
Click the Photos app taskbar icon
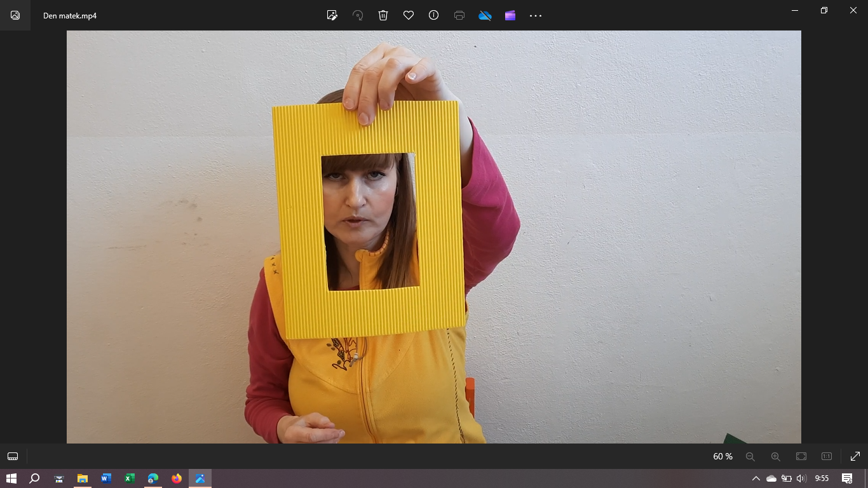click(200, 478)
